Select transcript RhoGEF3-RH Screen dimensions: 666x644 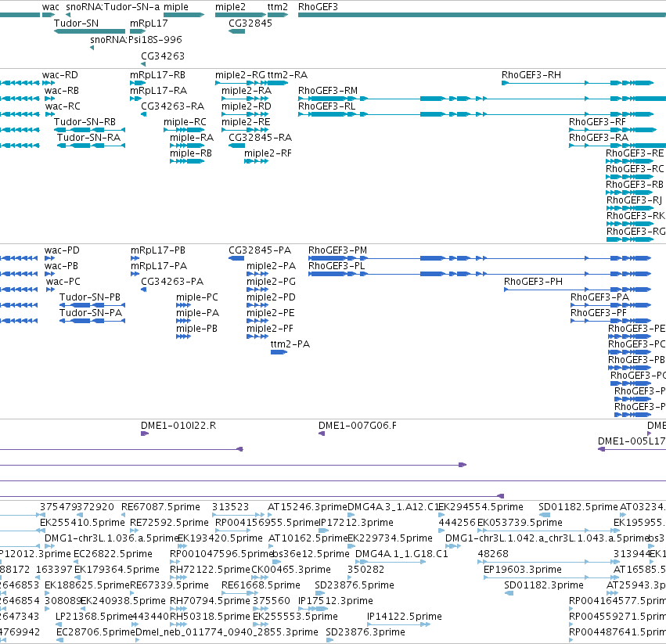coord(578,83)
